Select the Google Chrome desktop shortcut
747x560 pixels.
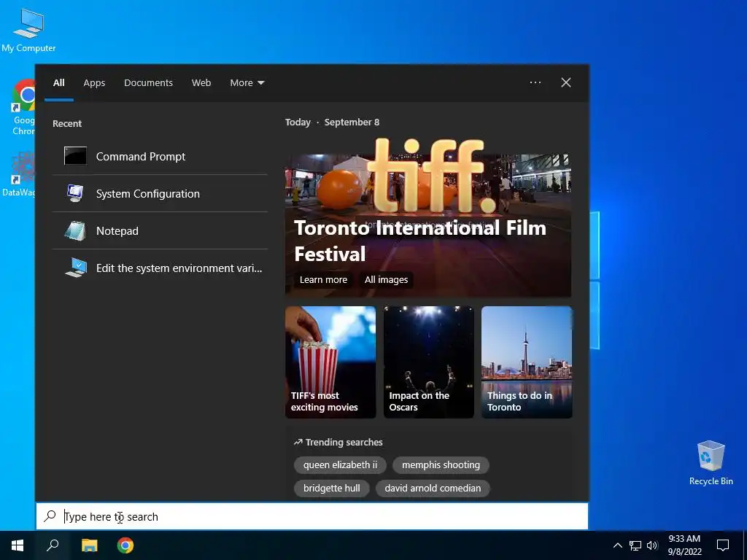[23, 107]
